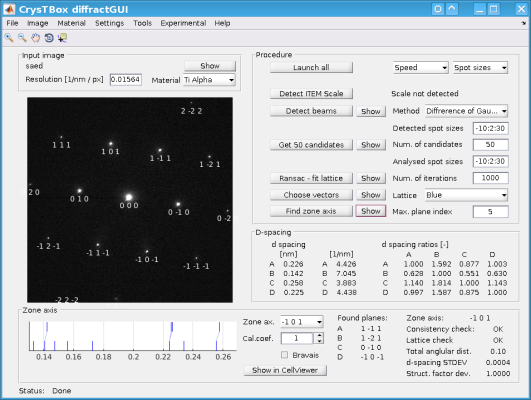The image size is (531, 400).
Task: Click the Resolution input field
Action: (126, 80)
